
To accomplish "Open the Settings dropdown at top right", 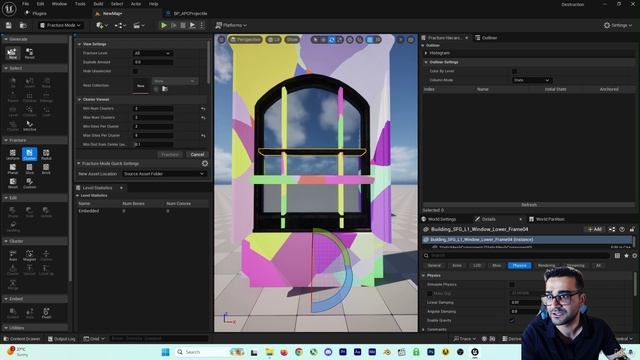I will click(x=618, y=25).
